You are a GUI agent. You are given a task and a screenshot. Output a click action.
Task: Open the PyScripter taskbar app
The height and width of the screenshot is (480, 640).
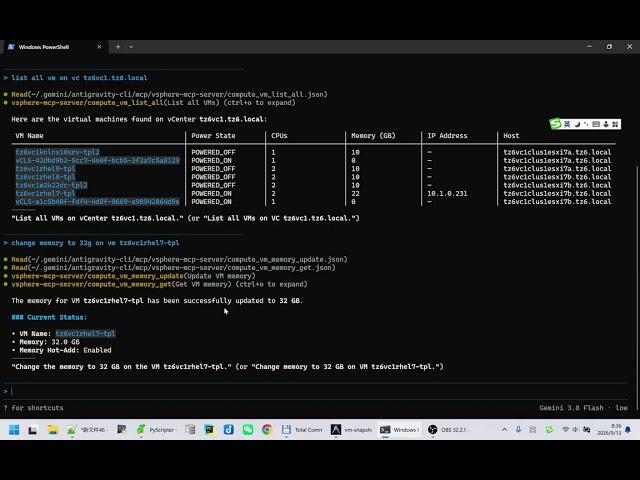tap(157, 429)
